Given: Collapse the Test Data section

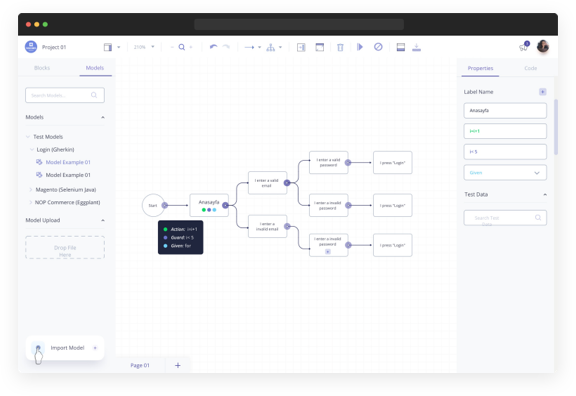Looking at the screenshot, I should pos(545,194).
